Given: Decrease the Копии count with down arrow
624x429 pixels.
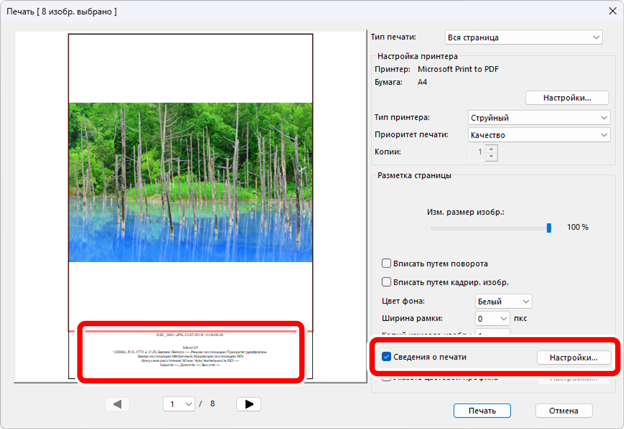Looking at the screenshot, I should tap(491, 156).
